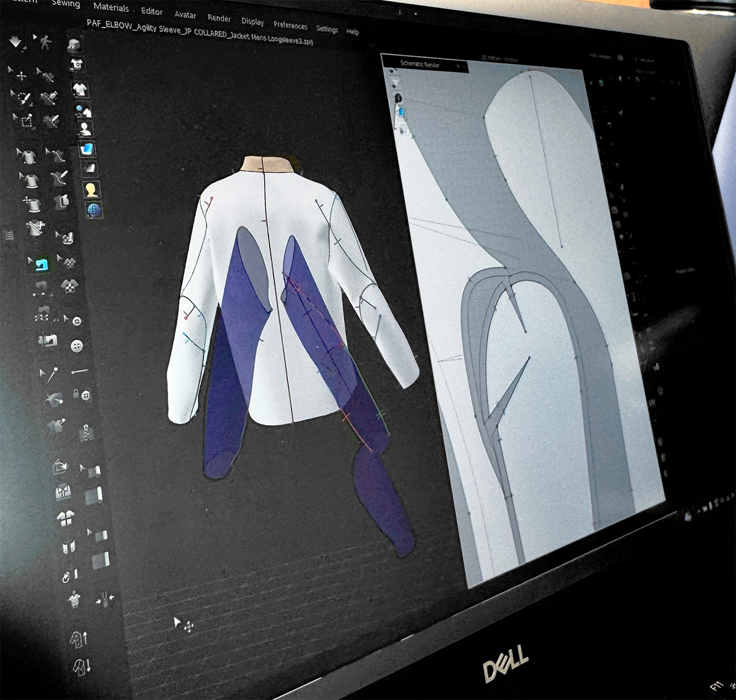Click the garment layer up arrow icon
The image size is (736, 700).
click(78, 639)
